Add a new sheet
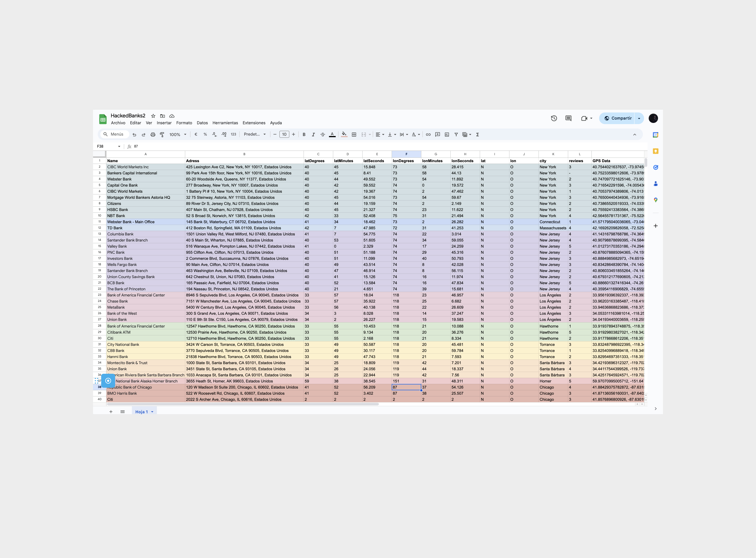756x558 pixels. point(111,412)
